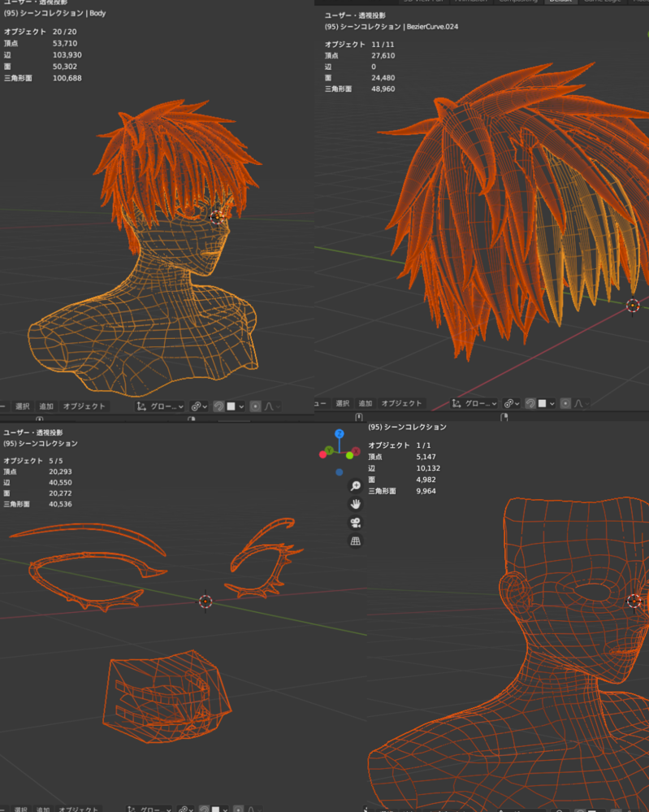Open 追加 menu in Body viewport header
This screenshot has height=812, width=649.
pyautogui.click(x=46, y=406)
